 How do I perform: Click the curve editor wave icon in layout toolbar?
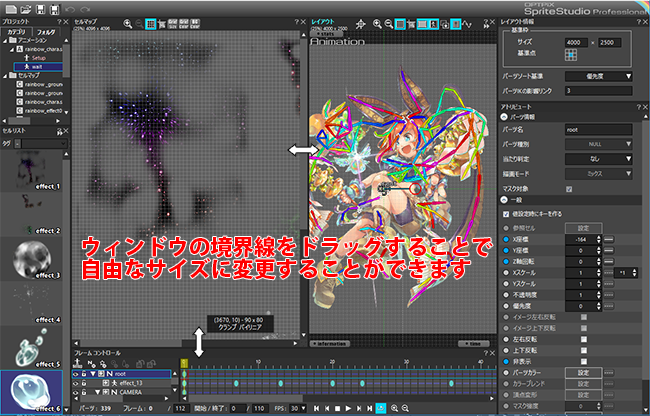(x=467, y=24)
